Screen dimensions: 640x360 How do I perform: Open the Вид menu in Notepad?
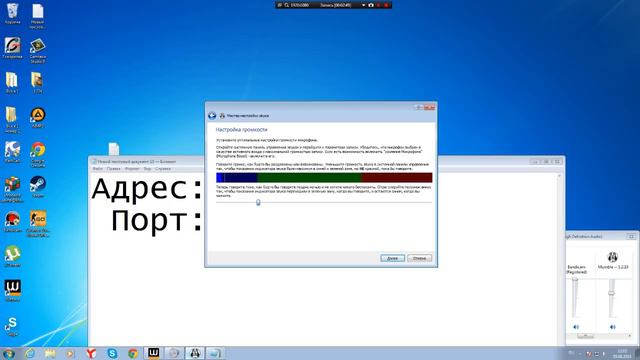(147, 169)
